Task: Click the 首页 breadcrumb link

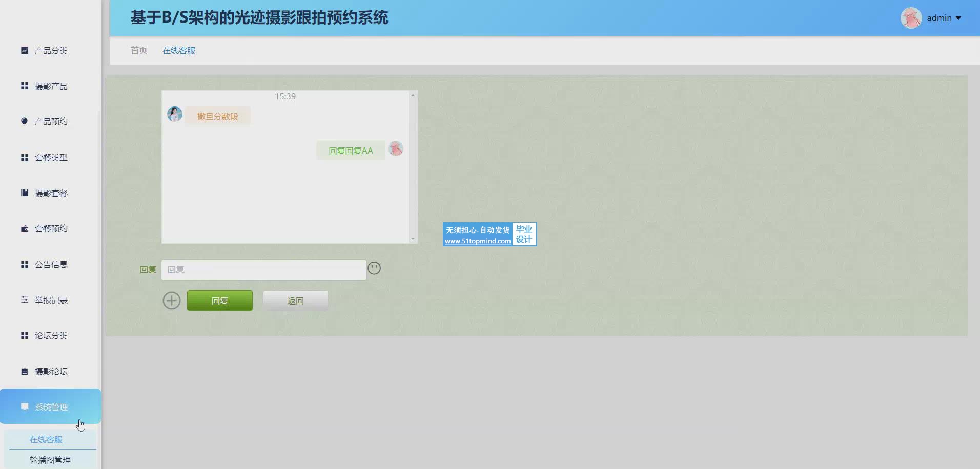Action: [139, 50]
